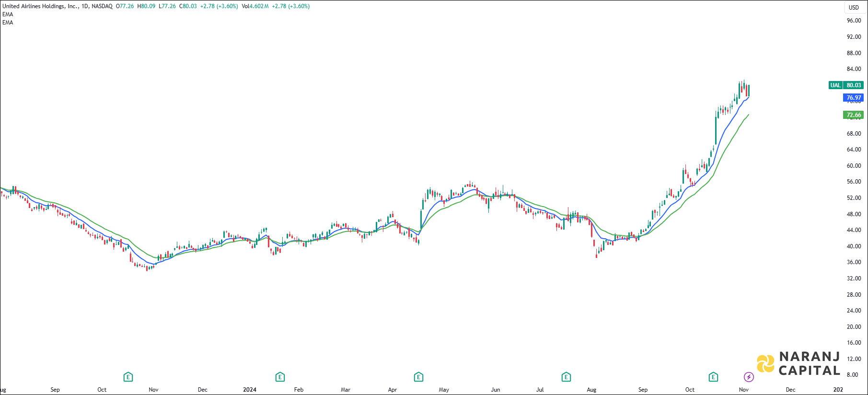Click the 20.00 level on price axis
The image size is (868, 395).
coord(854,326)
